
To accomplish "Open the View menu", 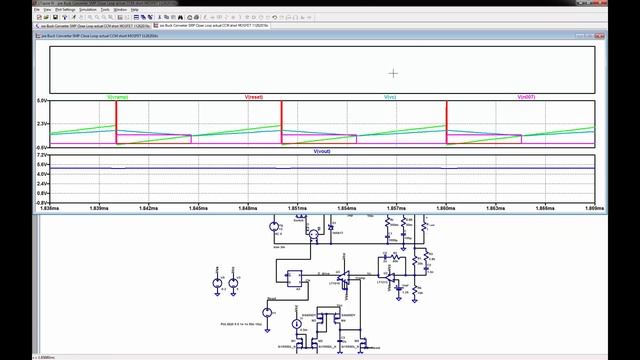I will click(x=47, y=9).
